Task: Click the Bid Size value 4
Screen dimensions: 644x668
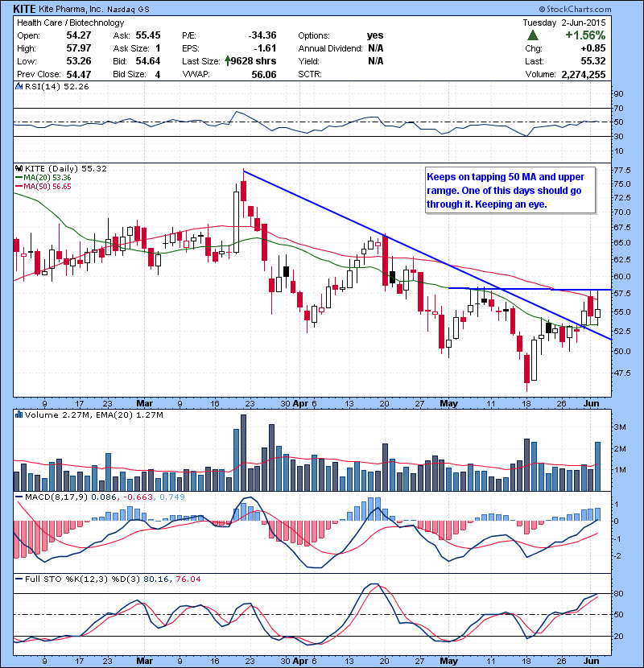Action: click(157, 75)
